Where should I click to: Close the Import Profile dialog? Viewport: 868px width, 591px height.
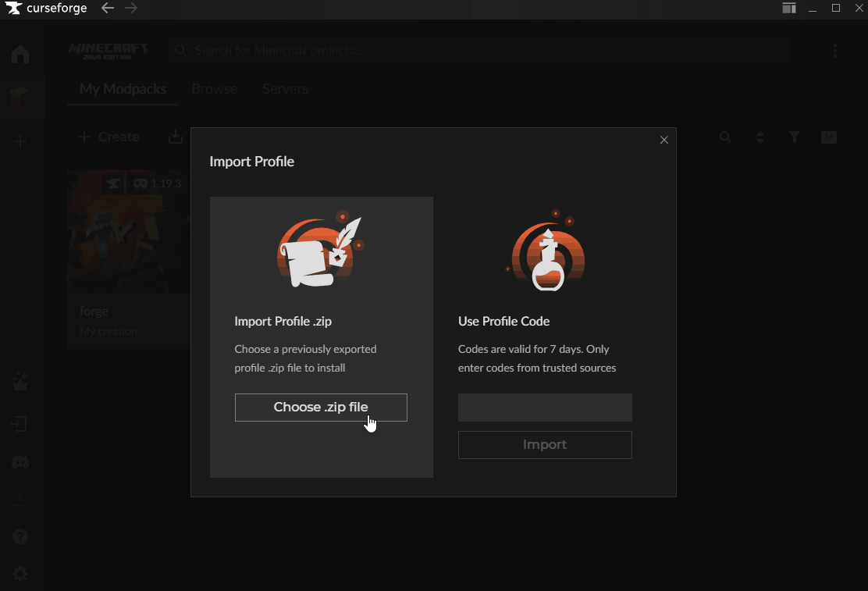click(x=664, y=140)
